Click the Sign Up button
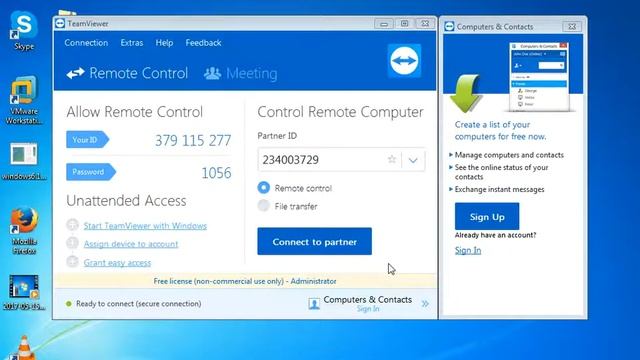This screenshot has width=640, height=360. (x=487, y=216)
